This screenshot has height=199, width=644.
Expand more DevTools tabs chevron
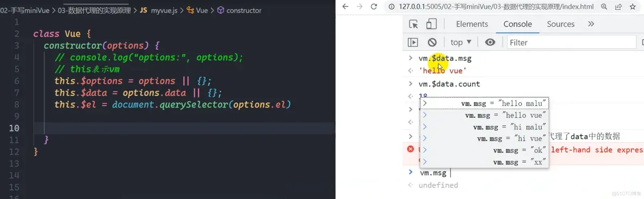[x=591, y=24]
